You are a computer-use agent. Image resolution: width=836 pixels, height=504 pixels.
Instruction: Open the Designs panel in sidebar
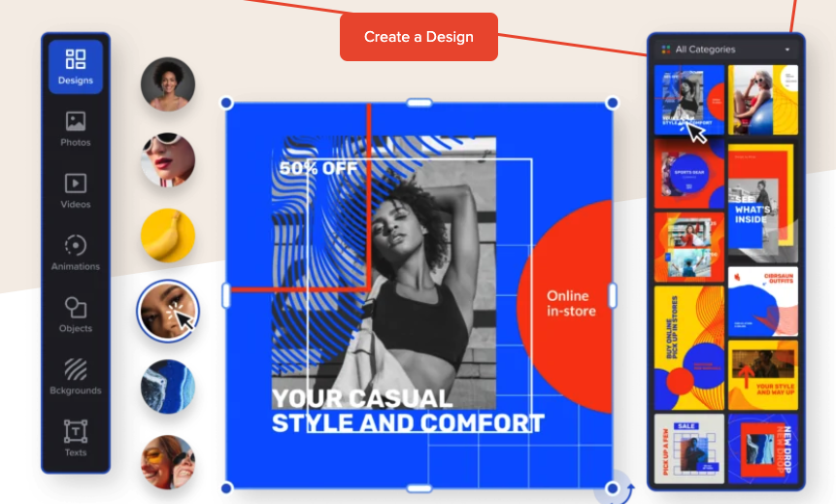75,67
